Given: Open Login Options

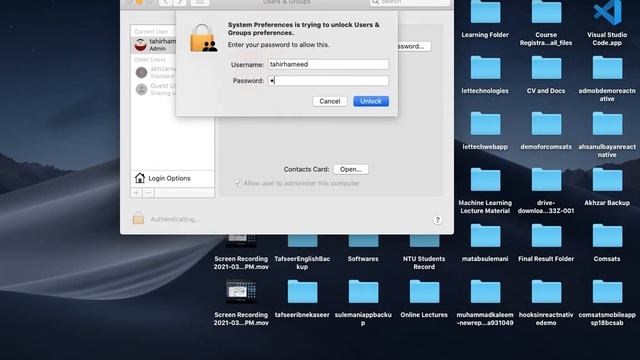Looking at the screenshot, I should (x=172, y=178).
